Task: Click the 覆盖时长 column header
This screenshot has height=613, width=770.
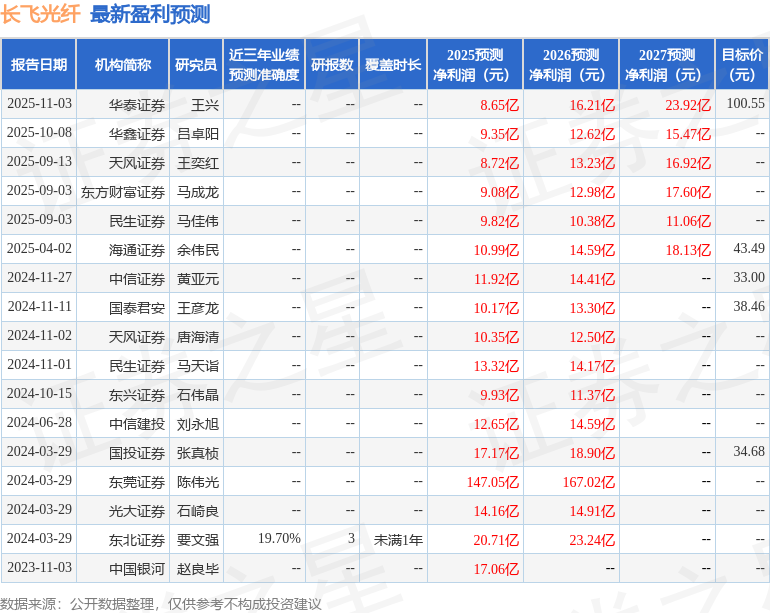Action: [x=393, y=64]
